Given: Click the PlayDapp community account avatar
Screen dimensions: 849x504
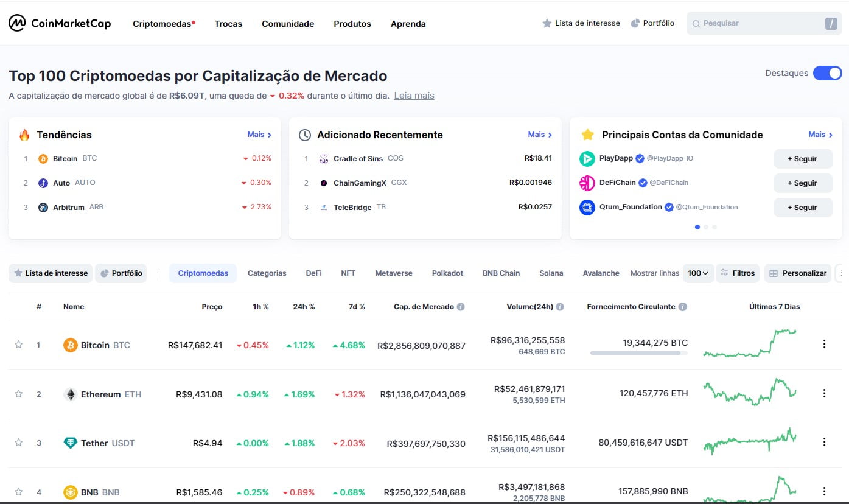Looking at the screenshot, I should [x=587, y=159].
